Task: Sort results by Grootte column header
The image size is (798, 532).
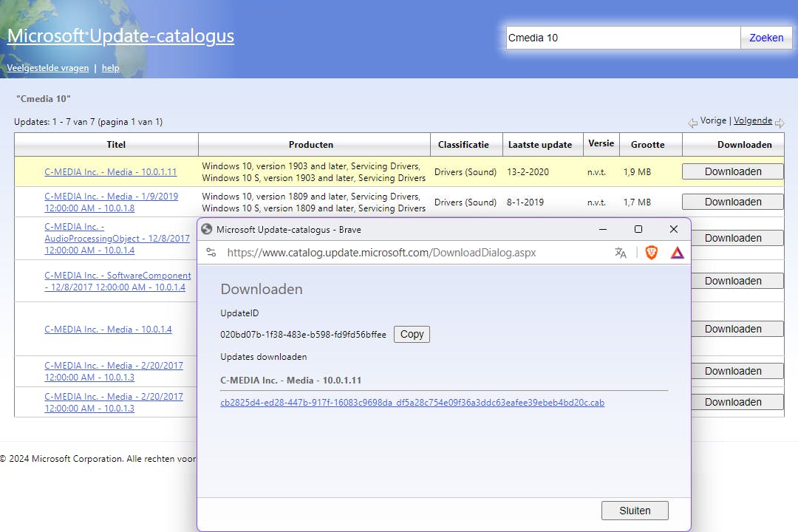Action: 648,145
